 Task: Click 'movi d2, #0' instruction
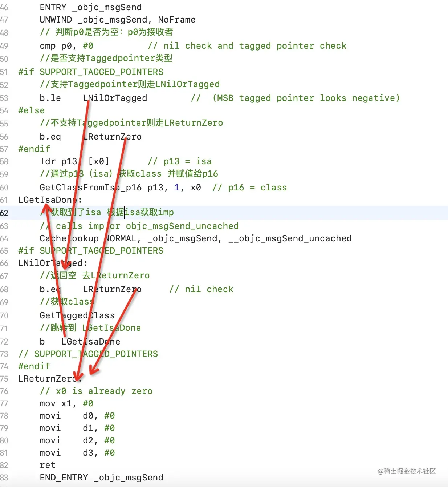pyautogui.click(x=77, y=440)
